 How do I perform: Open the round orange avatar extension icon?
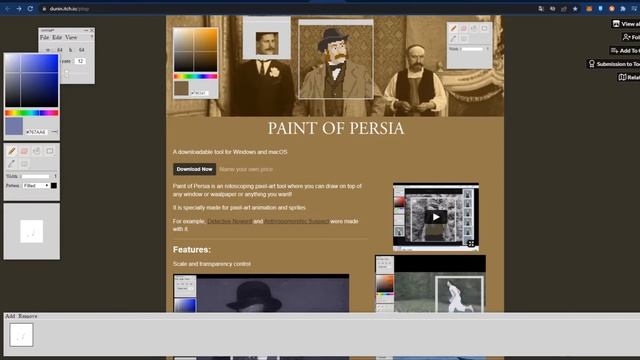[612, 9]
